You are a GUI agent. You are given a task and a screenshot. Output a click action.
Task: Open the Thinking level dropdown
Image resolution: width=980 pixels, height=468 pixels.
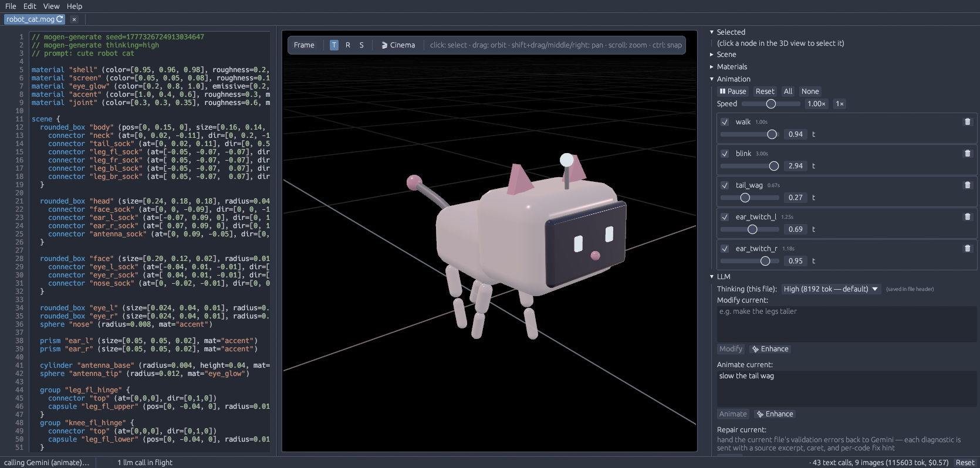point(830,289)
